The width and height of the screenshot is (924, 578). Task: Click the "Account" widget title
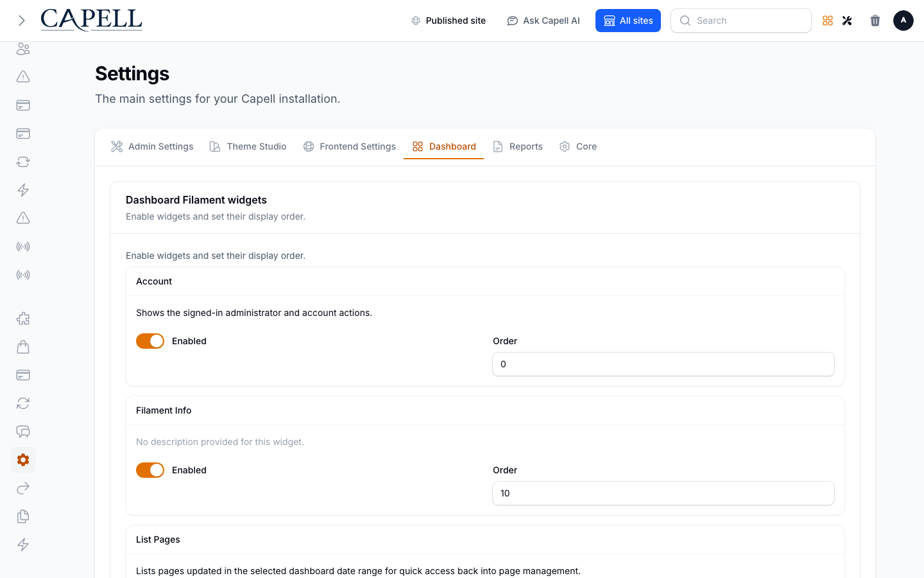coord(154,281)
